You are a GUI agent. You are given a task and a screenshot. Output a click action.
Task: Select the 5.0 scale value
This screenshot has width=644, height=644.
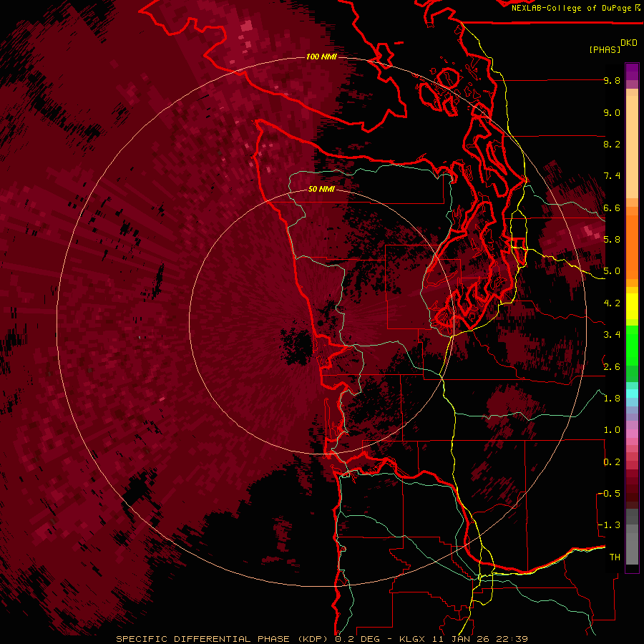[612, 271]
